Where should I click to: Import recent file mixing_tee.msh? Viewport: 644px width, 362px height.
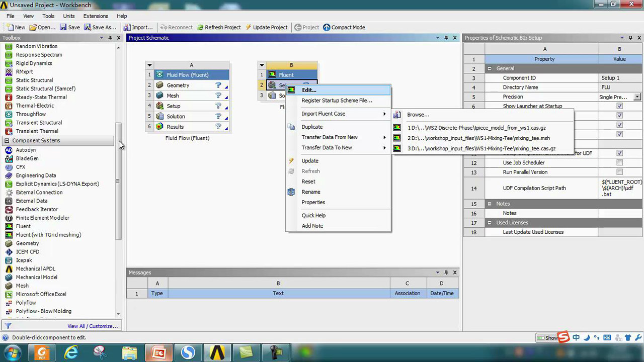coord(482,138)
